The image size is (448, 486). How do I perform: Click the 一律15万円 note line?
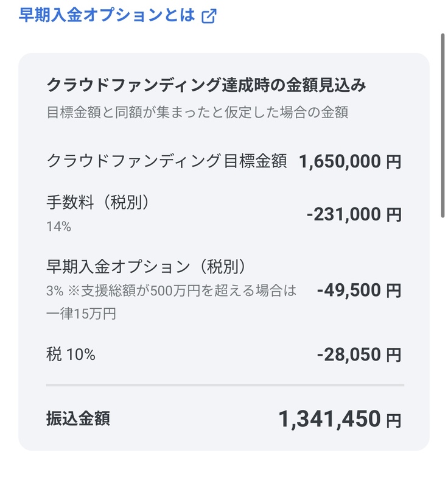[x=81, y=314]
